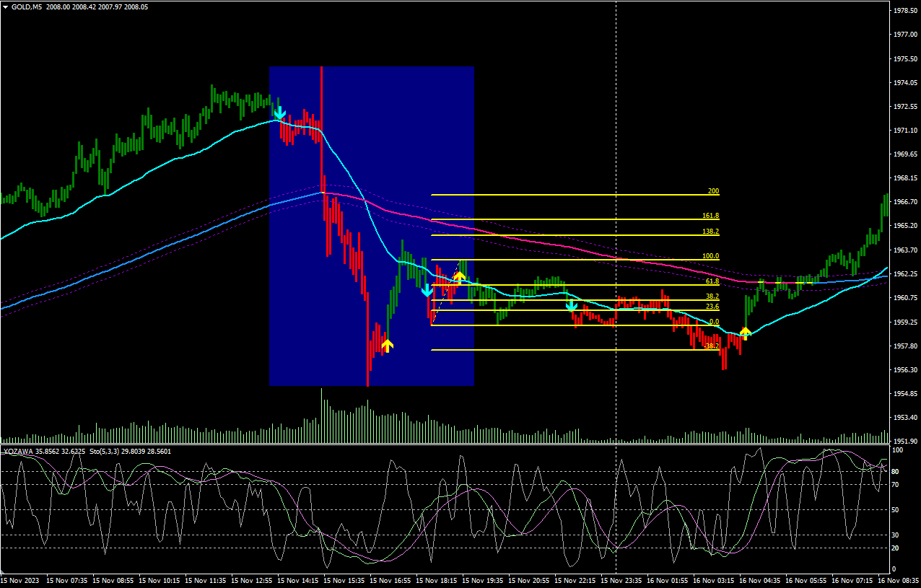Click the 16 Nov 08:35 time axis label
Image resolution: width=921 pixels, height=588 pixels.
coord(898,580)
